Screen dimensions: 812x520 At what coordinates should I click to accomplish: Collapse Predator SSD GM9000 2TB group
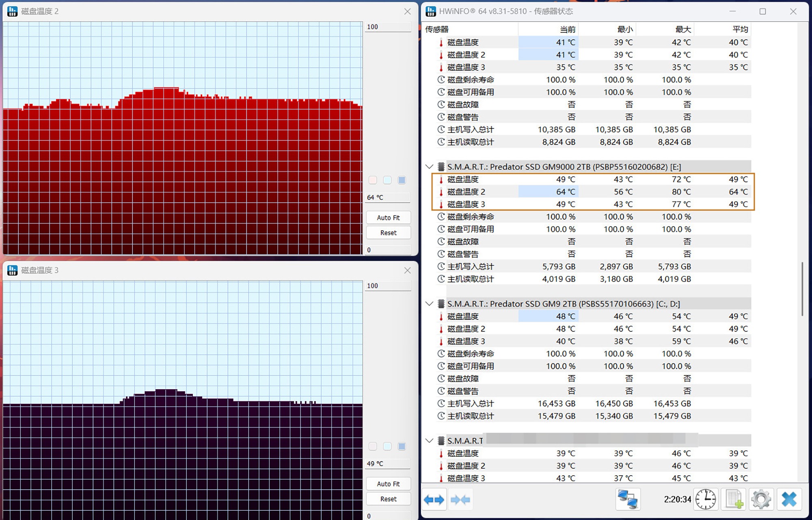[x=429, y=167]
